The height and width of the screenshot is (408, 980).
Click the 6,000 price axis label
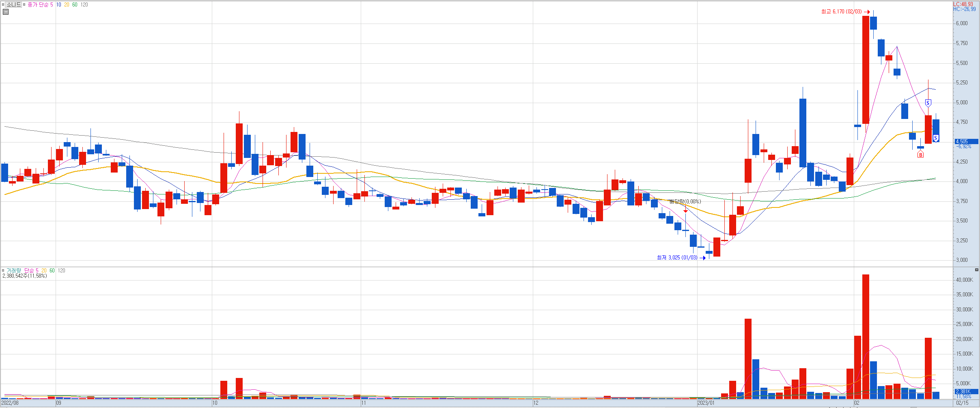pyautogui.click(x=962, y=24)
